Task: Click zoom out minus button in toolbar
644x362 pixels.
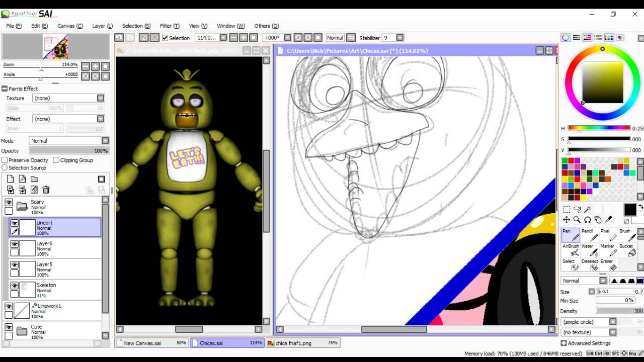Action: [x=233, y=38]
